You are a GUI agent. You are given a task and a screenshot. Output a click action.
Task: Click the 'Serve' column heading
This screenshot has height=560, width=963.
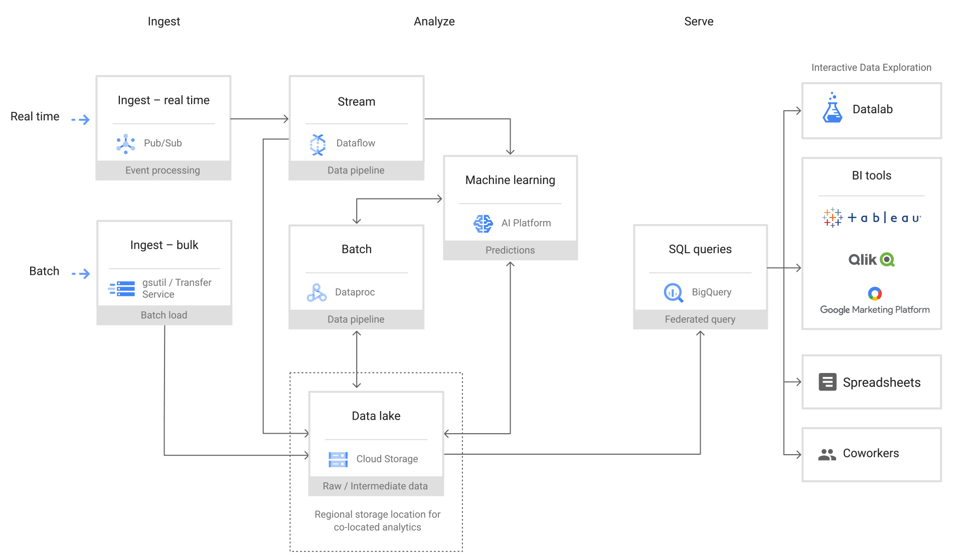(x=699, y=22)
